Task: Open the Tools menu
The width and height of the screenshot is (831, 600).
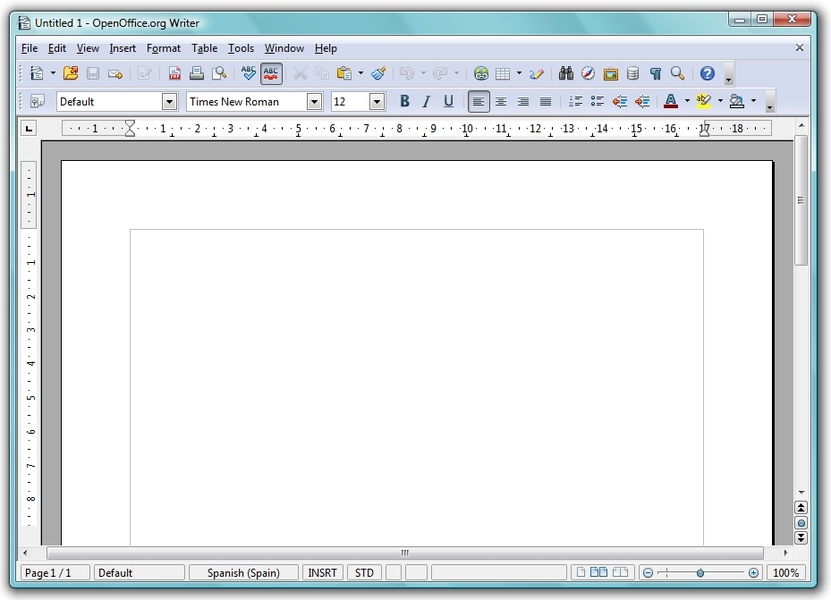Action: pos(241,48)
